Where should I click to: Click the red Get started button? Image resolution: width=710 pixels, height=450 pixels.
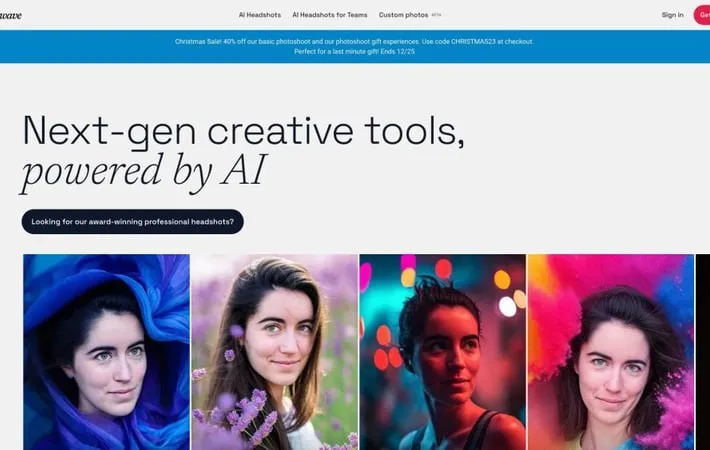tap(702, 15)
